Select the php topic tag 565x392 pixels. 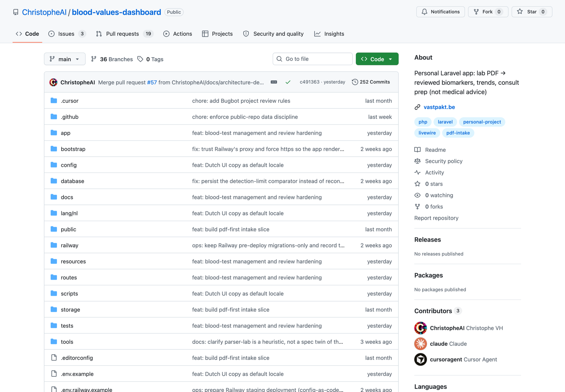pos(423,122)
